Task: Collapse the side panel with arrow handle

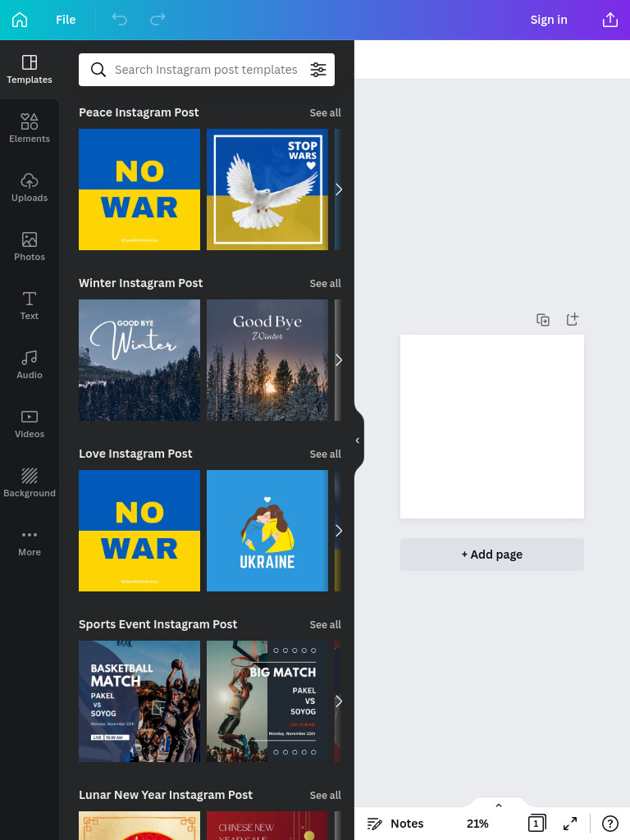Action: [358, 441]
